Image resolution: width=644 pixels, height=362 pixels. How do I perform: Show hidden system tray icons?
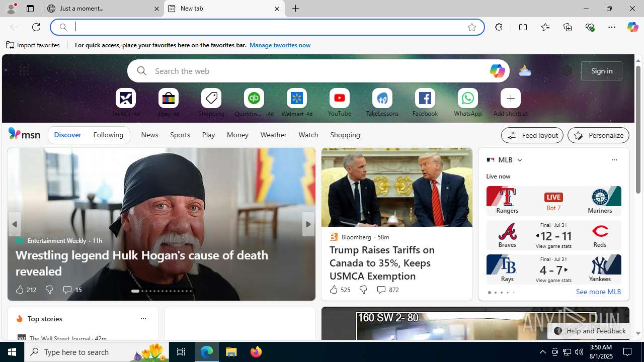[542, 352]
